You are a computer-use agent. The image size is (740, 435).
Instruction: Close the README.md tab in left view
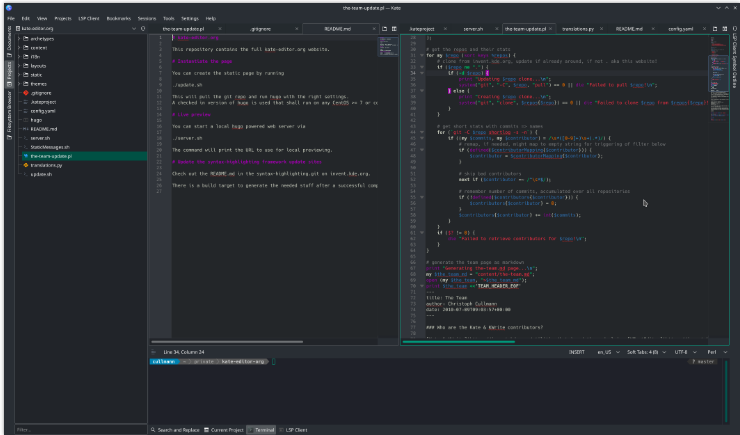click(x=374, y=29)
